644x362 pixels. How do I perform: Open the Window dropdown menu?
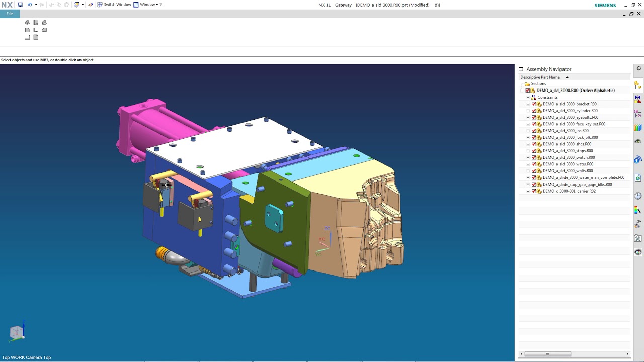(146, 5)
